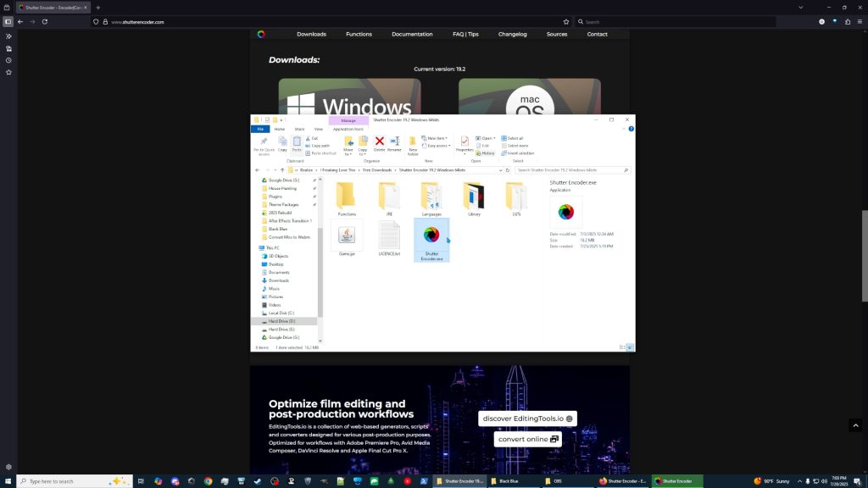Reload the browser page

[x=45, y=22]
